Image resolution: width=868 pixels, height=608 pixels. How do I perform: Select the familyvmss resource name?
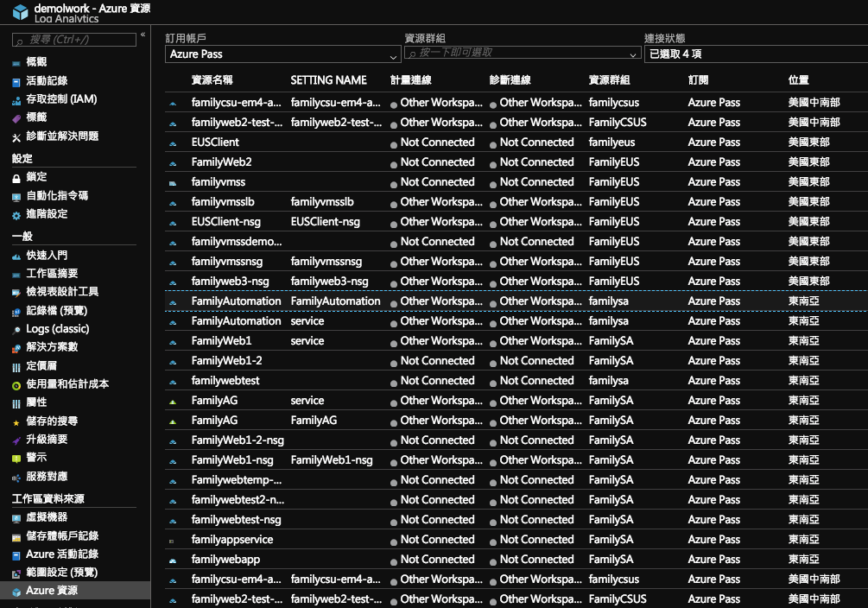tap(219, 182)
